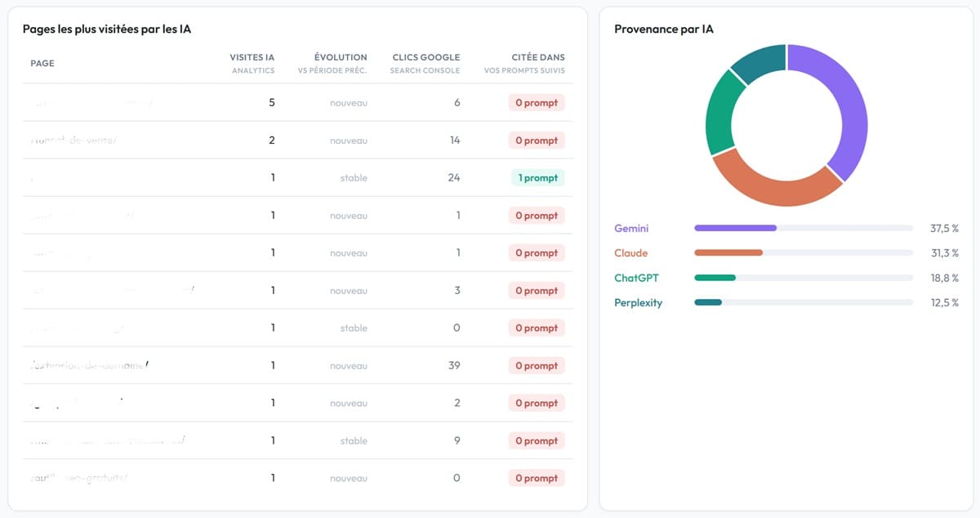Click the row with 39 Google clicks

297,366
